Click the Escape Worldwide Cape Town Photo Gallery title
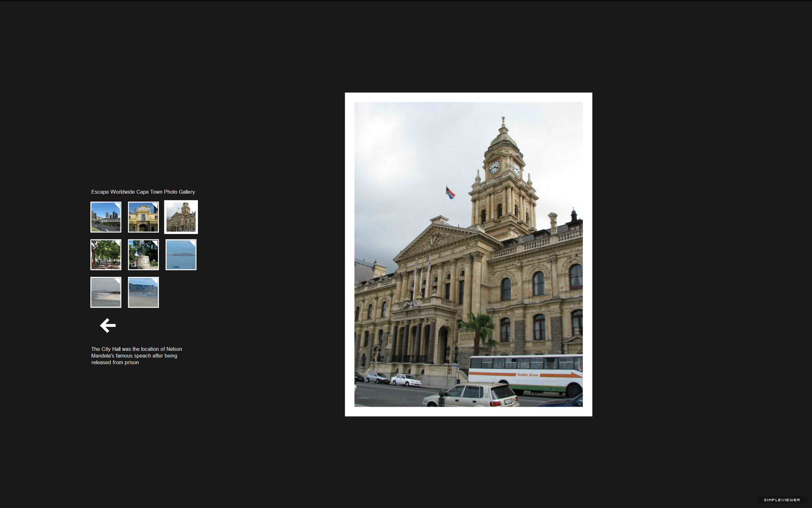The height and width of the screenshot is (508, 812). 143,192
